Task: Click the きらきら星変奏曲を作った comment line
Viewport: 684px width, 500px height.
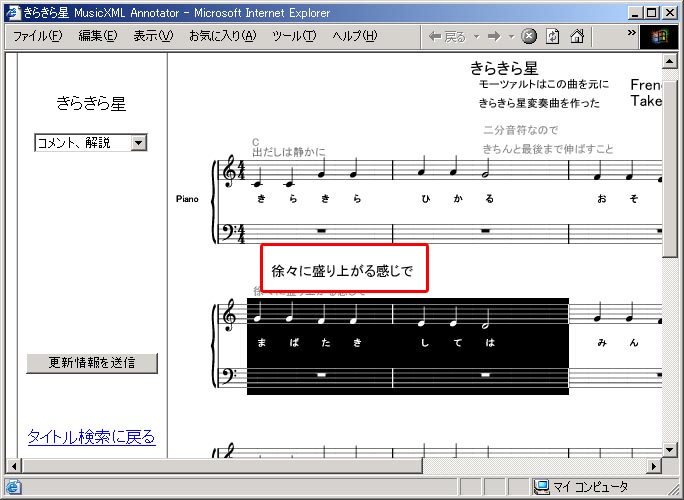Action: (x=539, y=103)
